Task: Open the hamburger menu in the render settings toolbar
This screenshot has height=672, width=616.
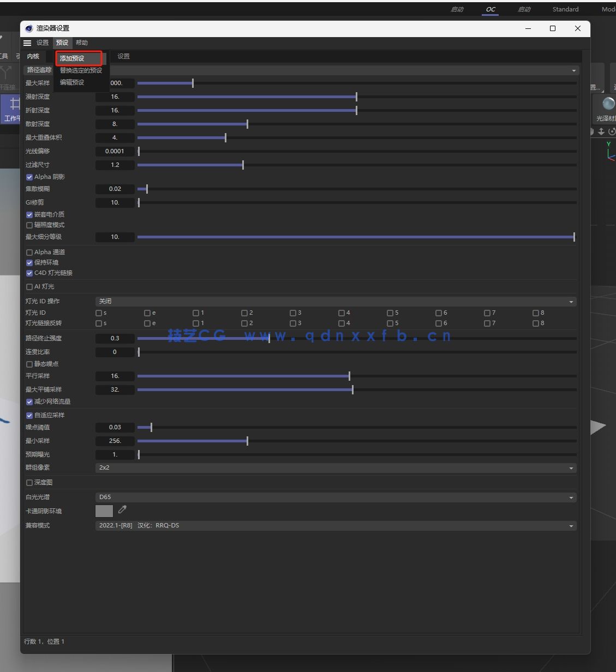Action: click(27, 43)
